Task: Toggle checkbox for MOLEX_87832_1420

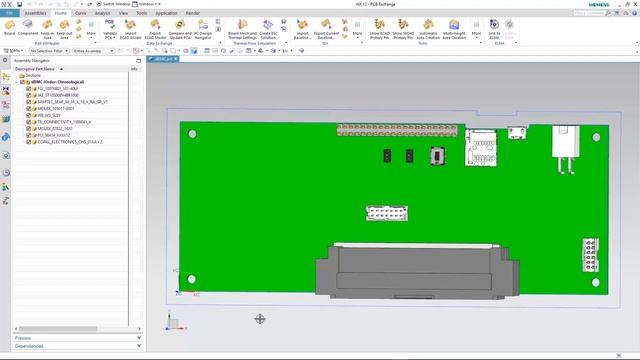Action: click(x=29, y=129)
